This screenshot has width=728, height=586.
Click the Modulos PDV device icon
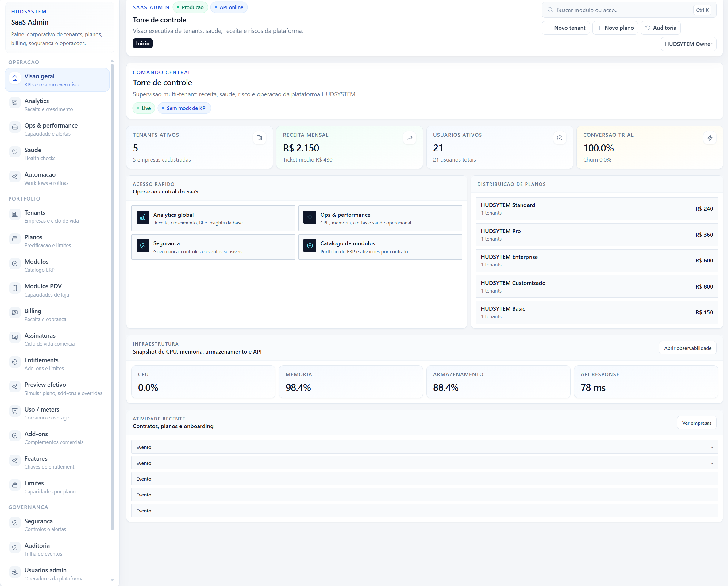[15, 288]
